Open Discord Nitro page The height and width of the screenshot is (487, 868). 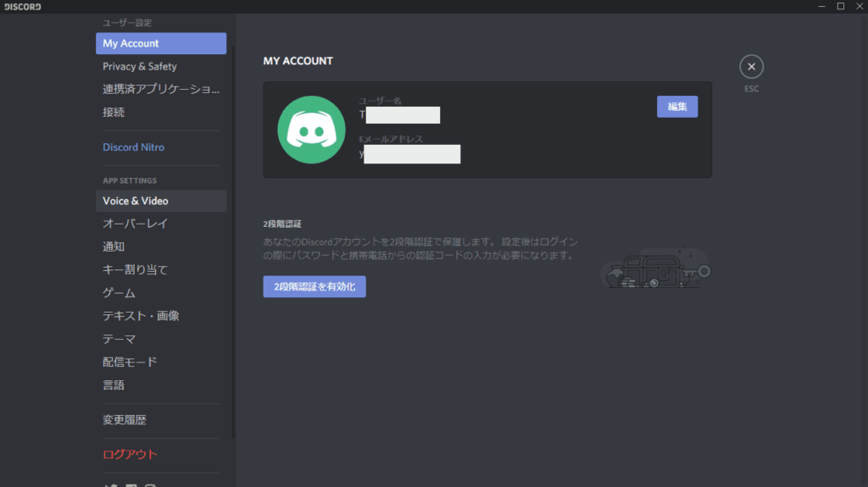[x=161, y=147]
